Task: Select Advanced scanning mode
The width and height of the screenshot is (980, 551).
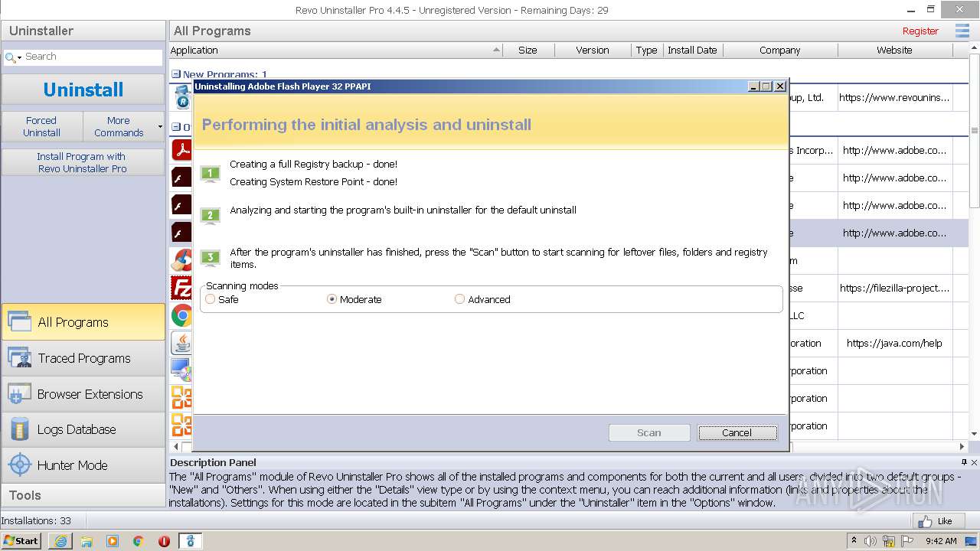Action: point(459,299)
